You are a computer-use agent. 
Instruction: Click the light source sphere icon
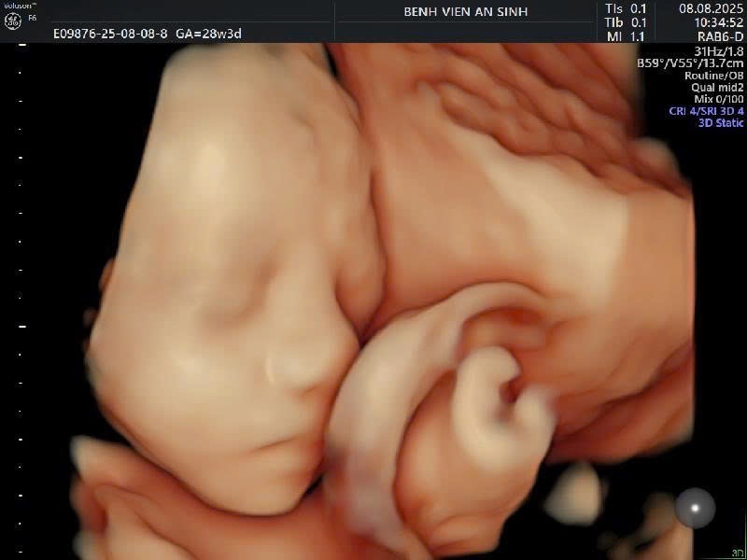tap(695, 507)
